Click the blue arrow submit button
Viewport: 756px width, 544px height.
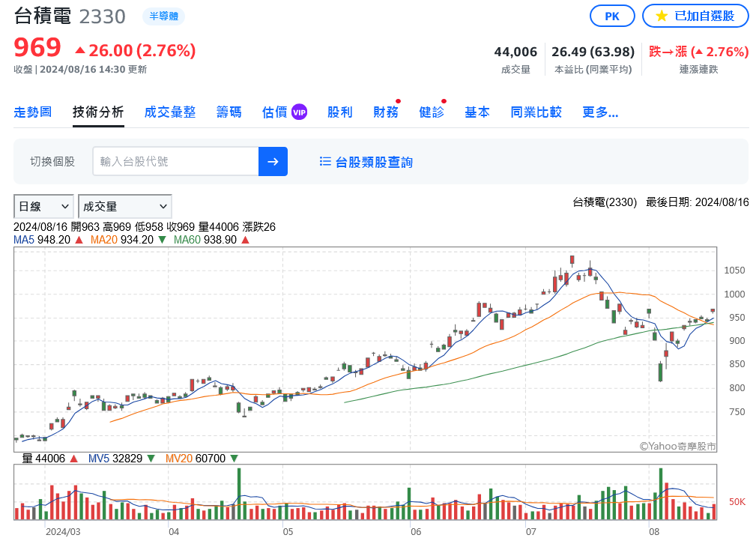coord(273,162)
